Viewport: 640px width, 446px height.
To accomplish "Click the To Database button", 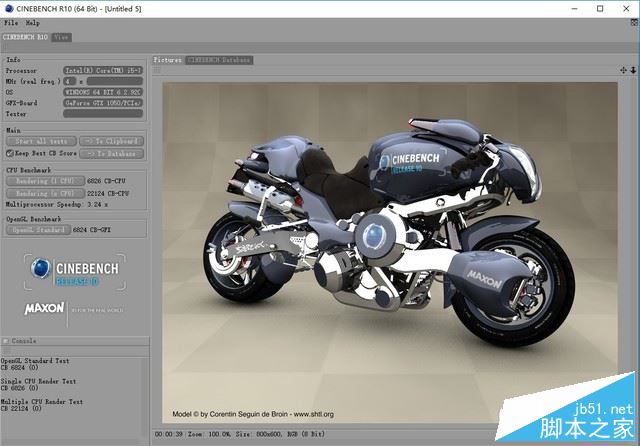I will coord(111,154).
